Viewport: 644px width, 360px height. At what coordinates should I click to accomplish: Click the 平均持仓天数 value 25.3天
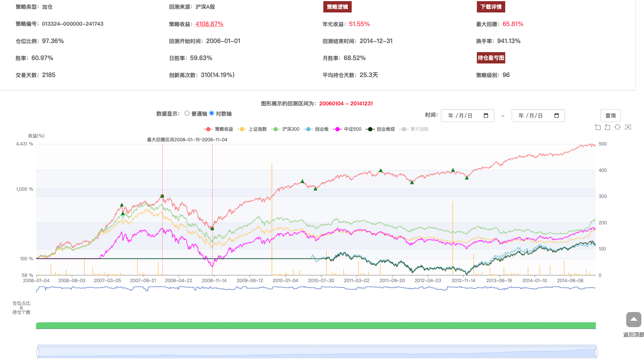tap(369, 75)
